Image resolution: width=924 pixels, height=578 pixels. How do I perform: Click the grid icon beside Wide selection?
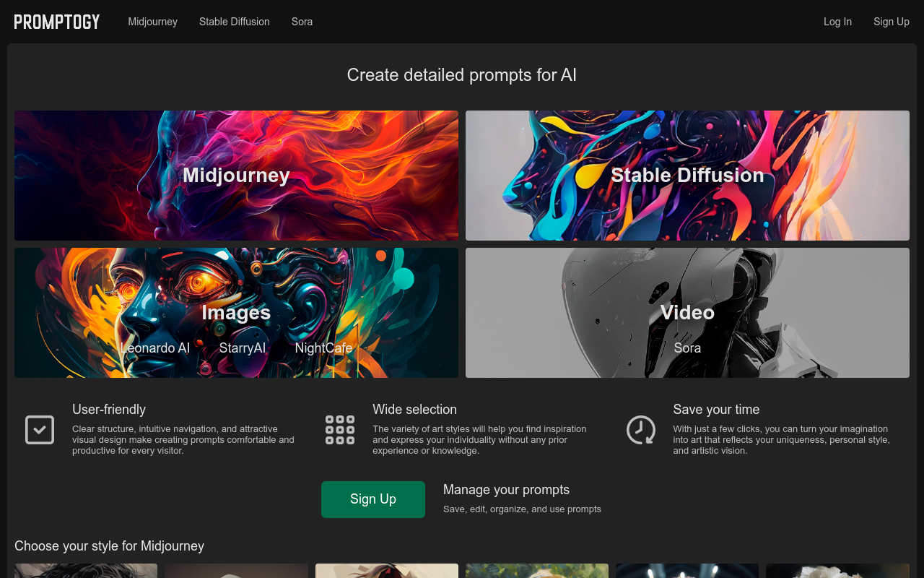click(340, 430)
